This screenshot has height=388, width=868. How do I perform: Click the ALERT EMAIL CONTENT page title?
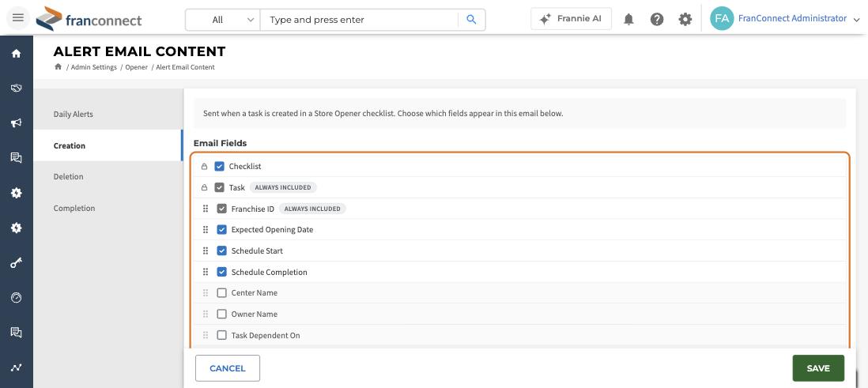(x=139, y=51)
